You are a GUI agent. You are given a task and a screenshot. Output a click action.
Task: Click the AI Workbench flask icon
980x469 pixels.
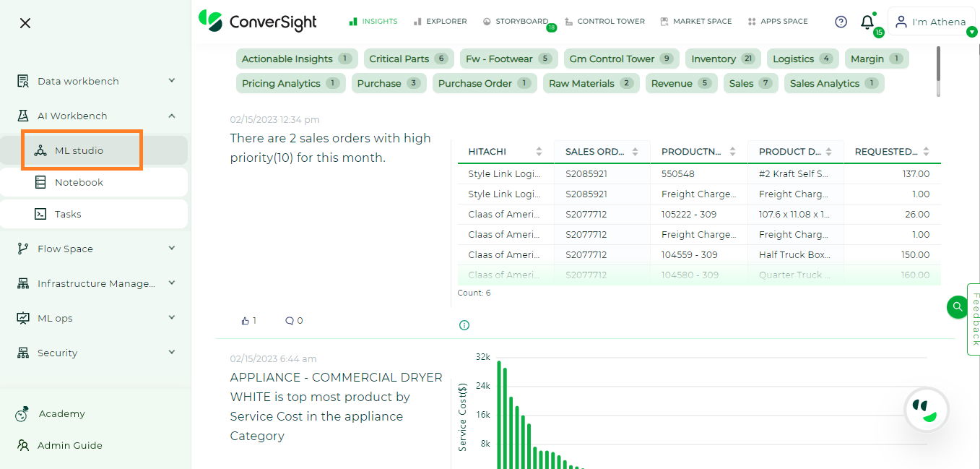coord(23,116)
